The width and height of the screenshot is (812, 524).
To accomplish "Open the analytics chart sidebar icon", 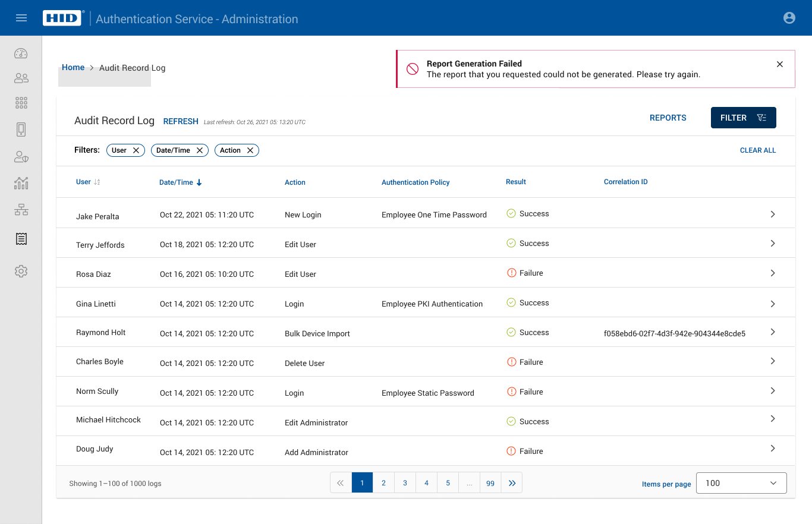I will pos(21,183).
